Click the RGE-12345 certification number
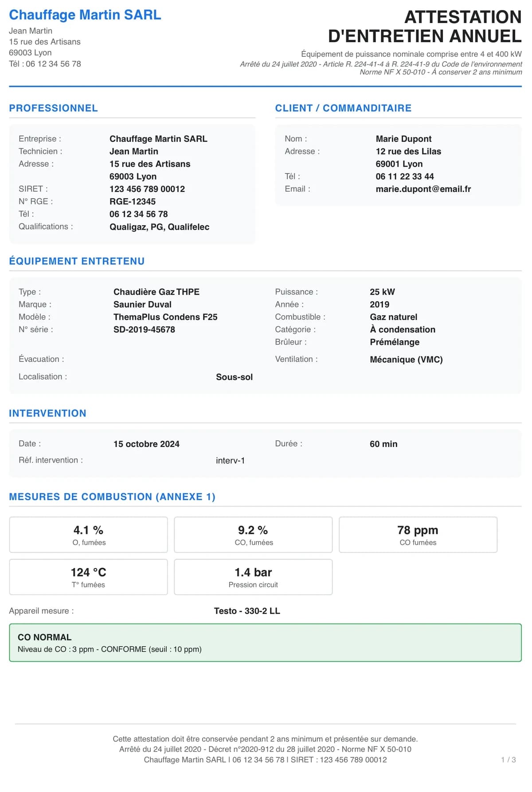The image size is (532, 792). pyautogui.click(x=133, y=201)
